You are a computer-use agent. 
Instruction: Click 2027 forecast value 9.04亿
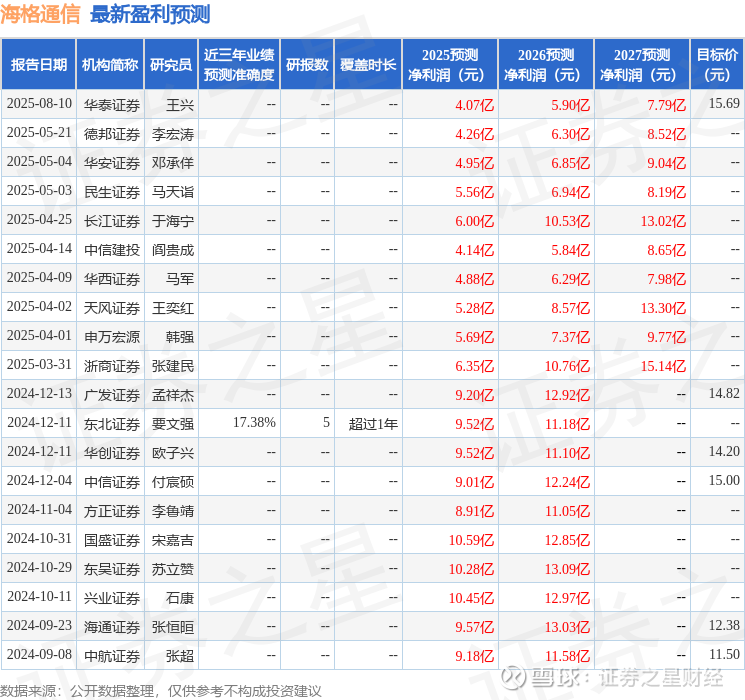[667, 163]
